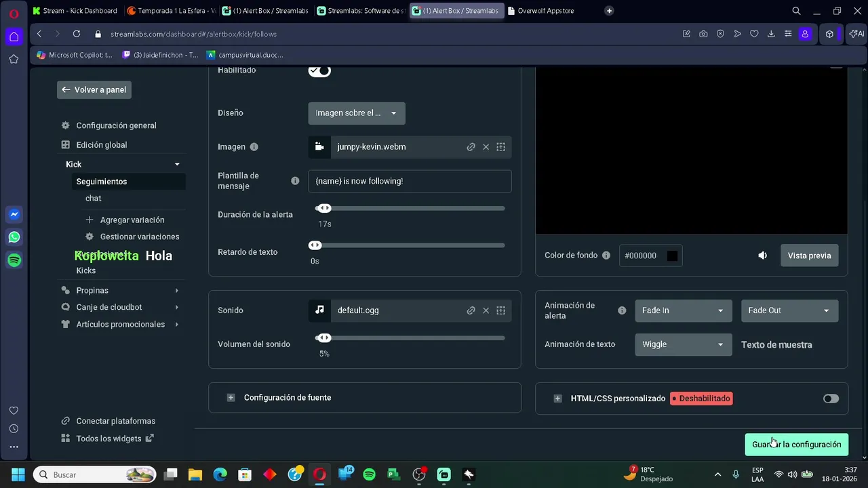The image size is (868, 488).
Task: Select the chat variation in the sidebar
Action: (94, 199)
